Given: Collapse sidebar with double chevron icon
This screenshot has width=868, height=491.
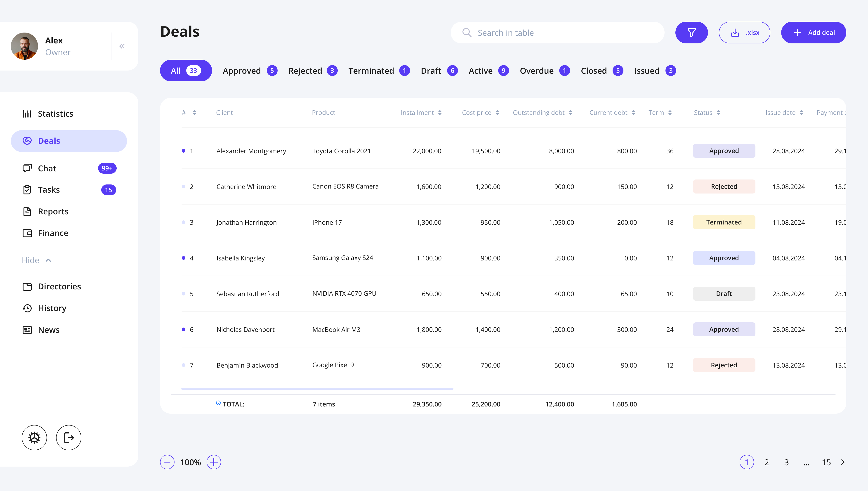Looking at the screenshot, I should coord(122,46).
